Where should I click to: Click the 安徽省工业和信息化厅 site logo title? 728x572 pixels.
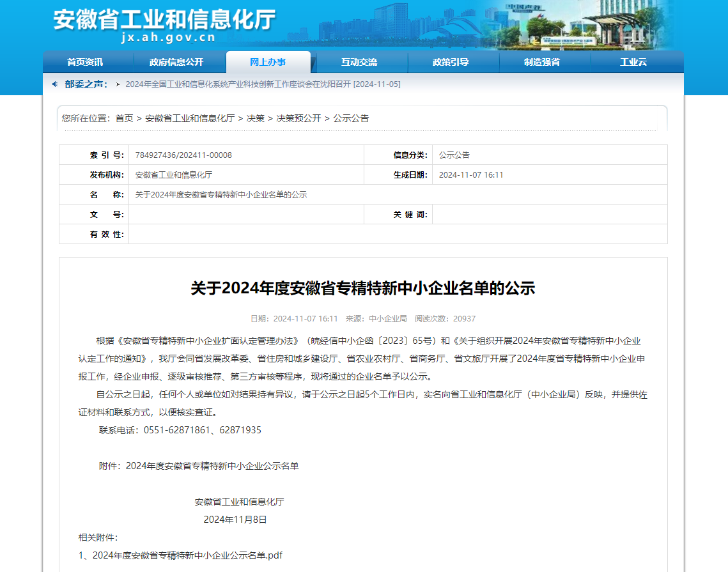[x=165, y=20]
